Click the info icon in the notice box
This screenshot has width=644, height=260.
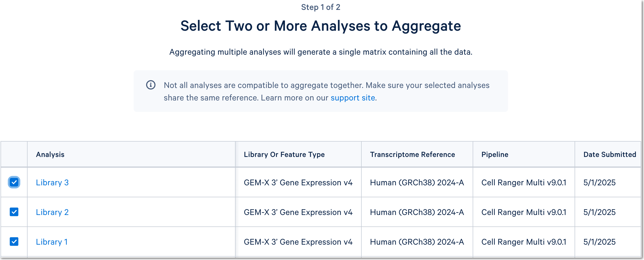[x=151, y=85]
